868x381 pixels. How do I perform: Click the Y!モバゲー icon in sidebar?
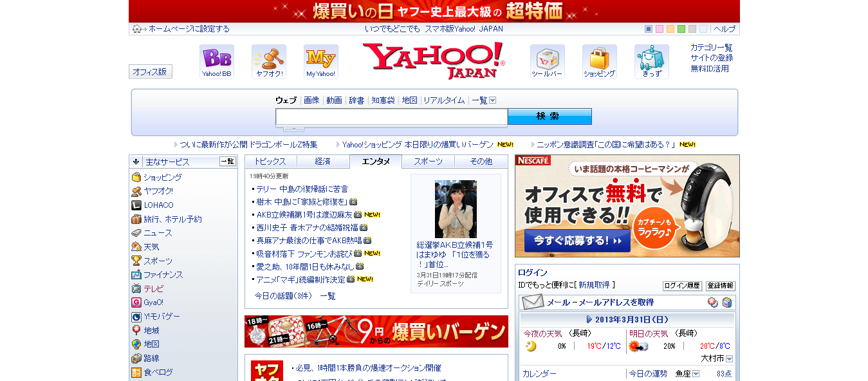click(136, 317)
